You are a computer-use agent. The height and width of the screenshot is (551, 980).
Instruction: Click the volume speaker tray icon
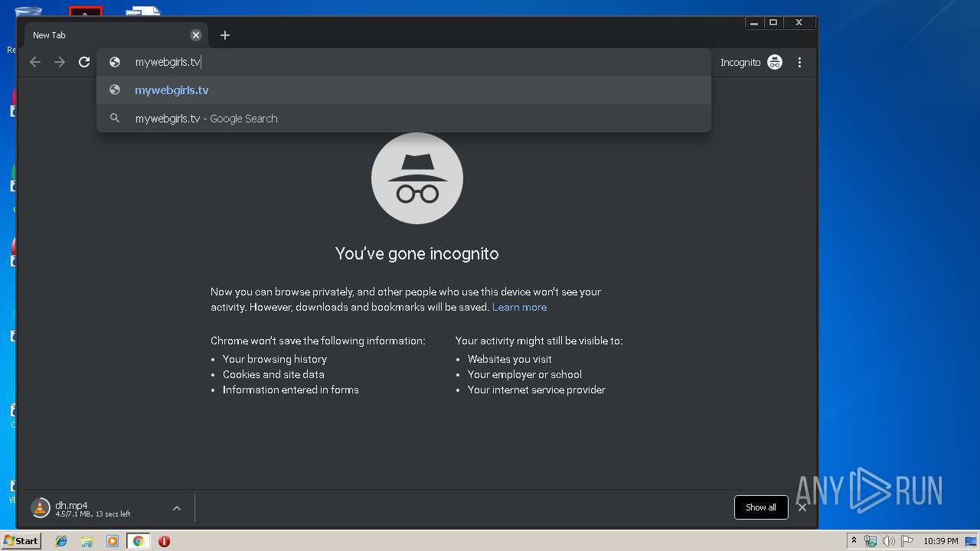tap(889, 541)
